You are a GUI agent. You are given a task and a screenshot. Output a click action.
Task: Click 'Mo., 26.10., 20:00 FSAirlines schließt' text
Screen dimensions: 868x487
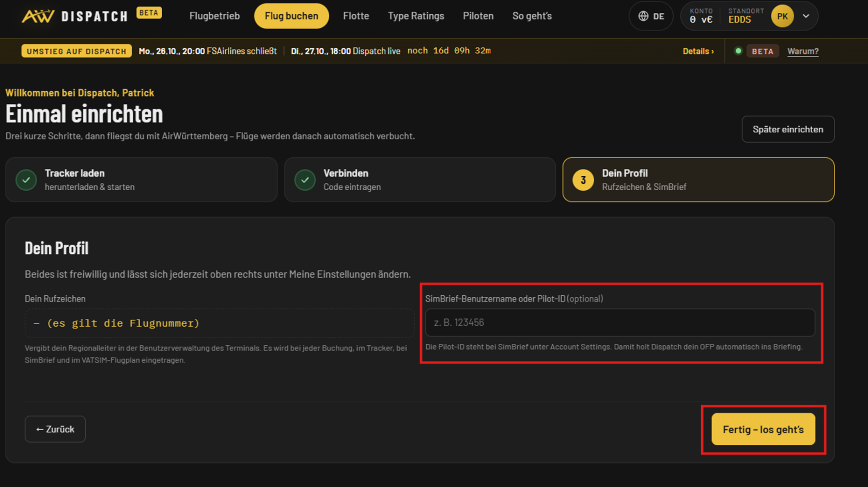point(208,51)
